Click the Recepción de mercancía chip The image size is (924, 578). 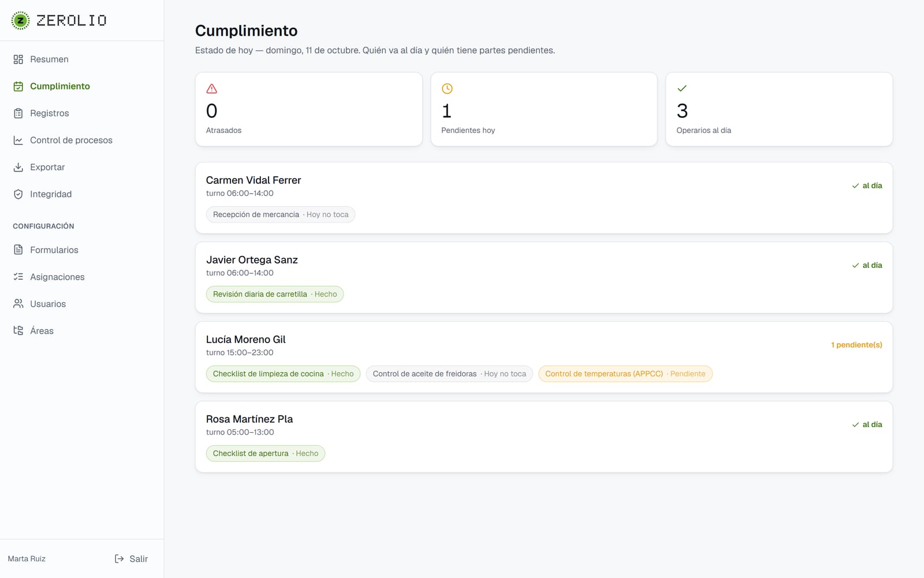click(x=281, y=214)
